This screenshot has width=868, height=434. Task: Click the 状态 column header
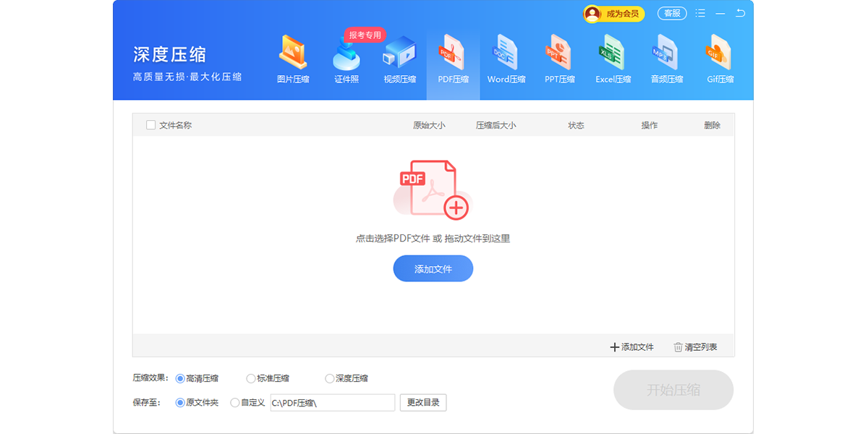point(576,125)
